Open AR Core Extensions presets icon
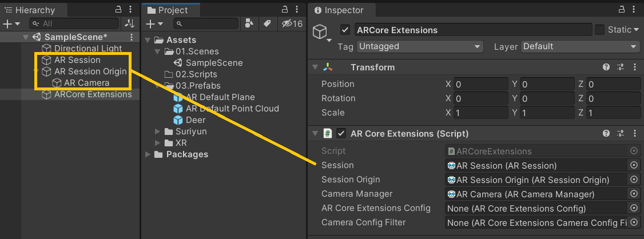This screenshot has width=644, height=239. pyautogui.click(x=620, y=133)
